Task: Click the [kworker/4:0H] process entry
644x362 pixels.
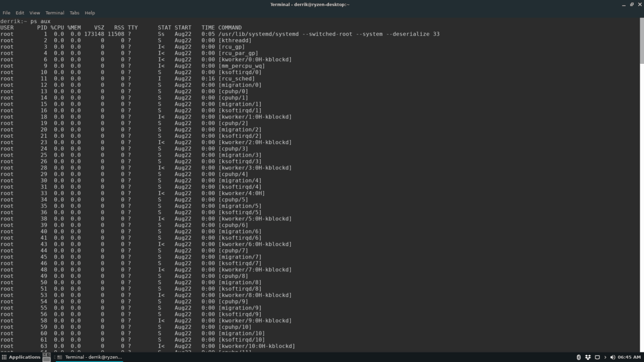Action: point(241,193)
